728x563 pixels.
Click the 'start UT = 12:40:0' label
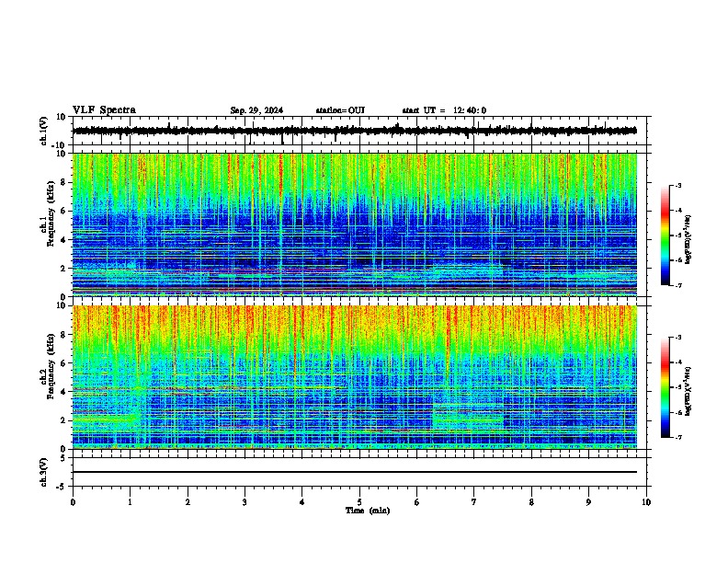(444, 110)
